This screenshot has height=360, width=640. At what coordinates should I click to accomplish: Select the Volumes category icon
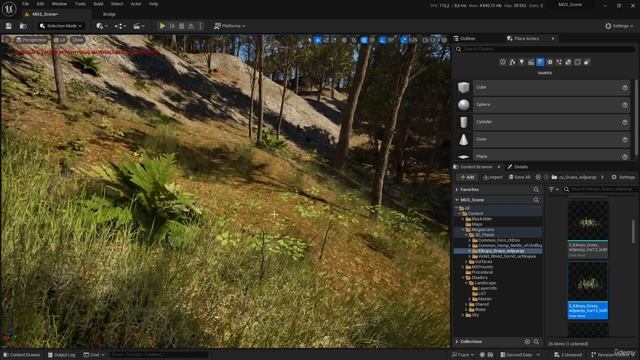point(578,62)
